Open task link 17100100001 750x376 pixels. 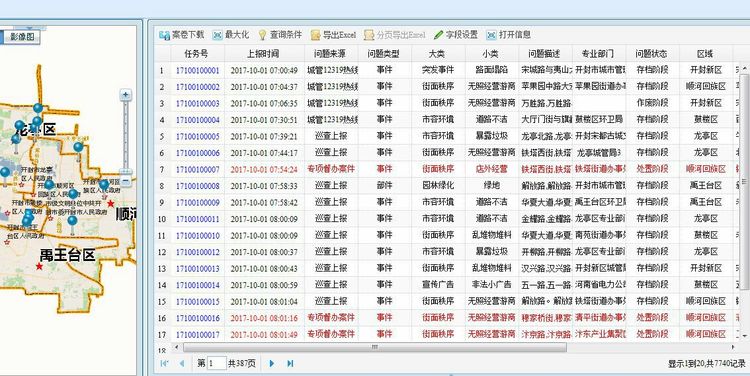[x=198, y=70]
